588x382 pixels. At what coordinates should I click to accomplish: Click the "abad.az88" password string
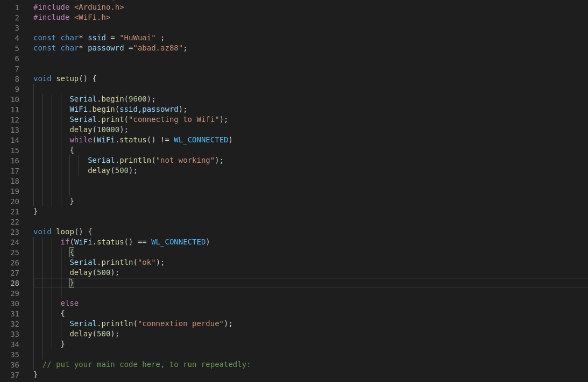point(158,48)
